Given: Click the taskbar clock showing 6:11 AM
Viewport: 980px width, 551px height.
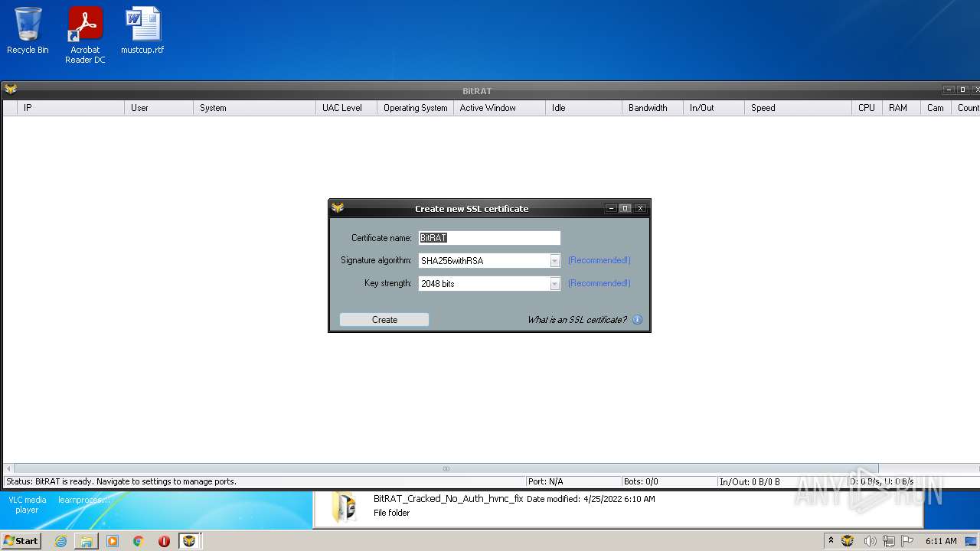Looking at the screenshot, I should tap(941, 541).
